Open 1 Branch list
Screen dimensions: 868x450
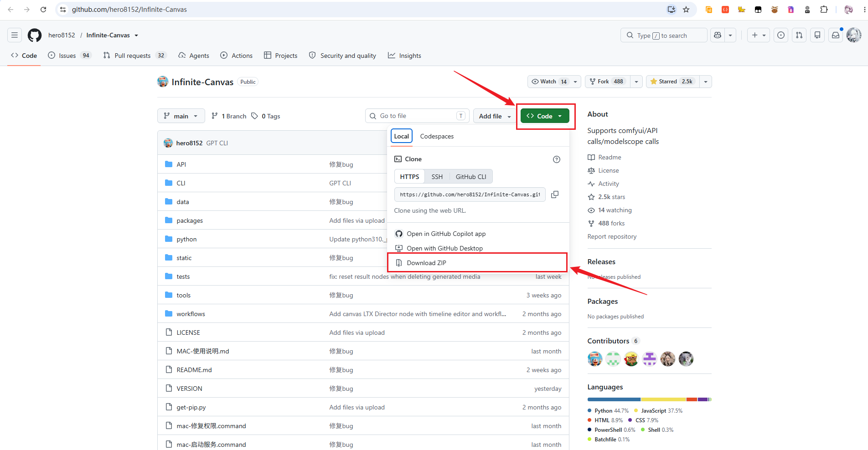point(229,116)
